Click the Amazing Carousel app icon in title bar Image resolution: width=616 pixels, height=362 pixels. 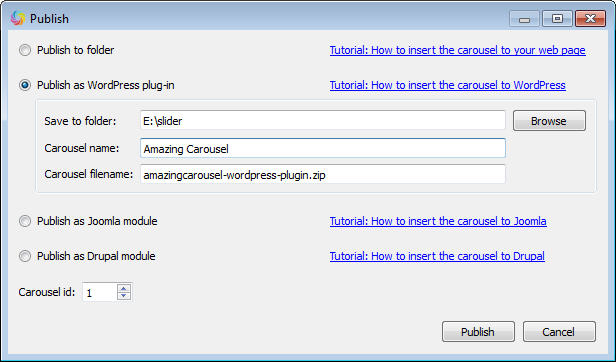pyautogui.click(x=18, y=18)
